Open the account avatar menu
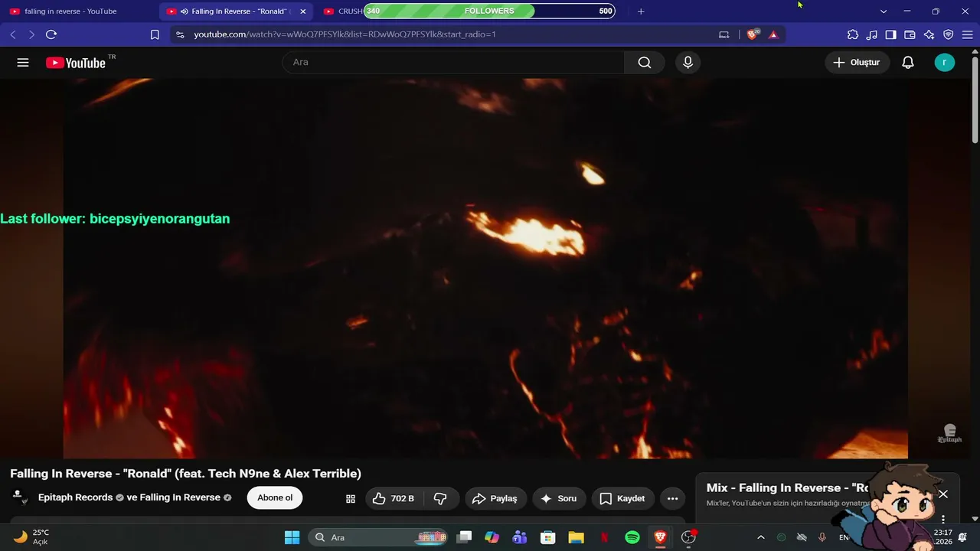The image size is (980, 551). point(945,63)
